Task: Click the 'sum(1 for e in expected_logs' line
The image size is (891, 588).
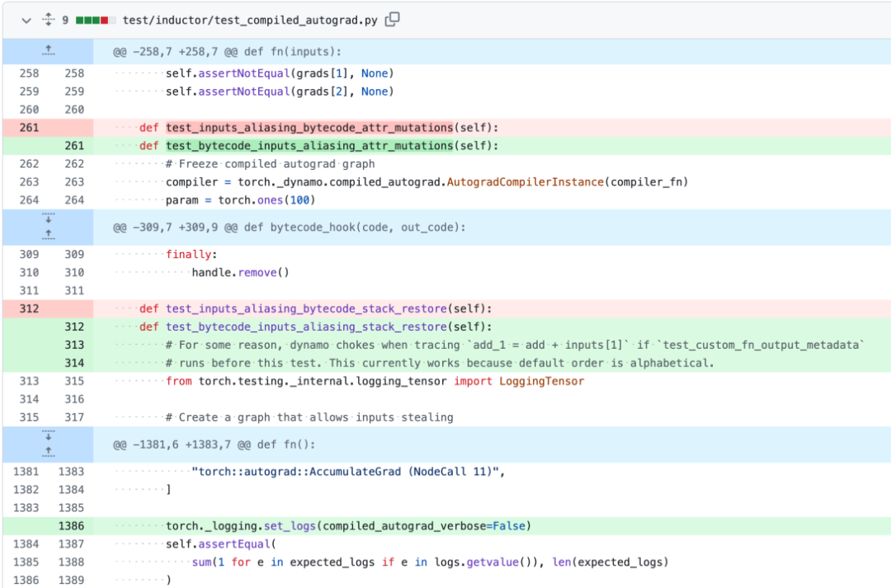Action: 430,562
